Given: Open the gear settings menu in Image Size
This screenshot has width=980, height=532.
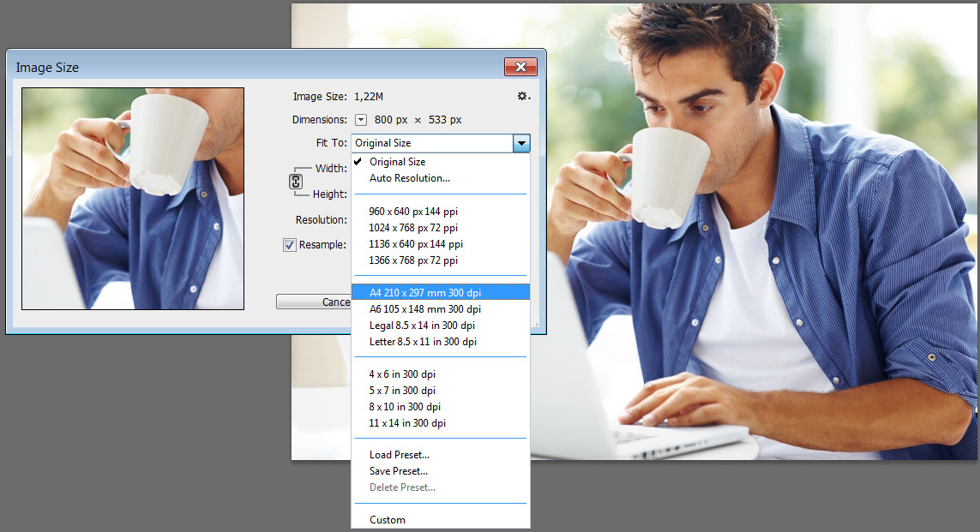Looking at the screenshot, I should coord(523,96).
